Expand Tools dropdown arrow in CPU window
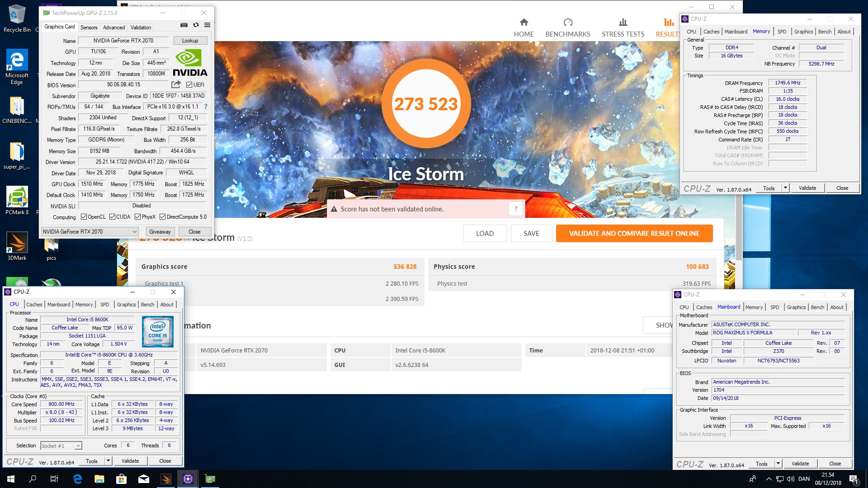 [x=108, y=461]
